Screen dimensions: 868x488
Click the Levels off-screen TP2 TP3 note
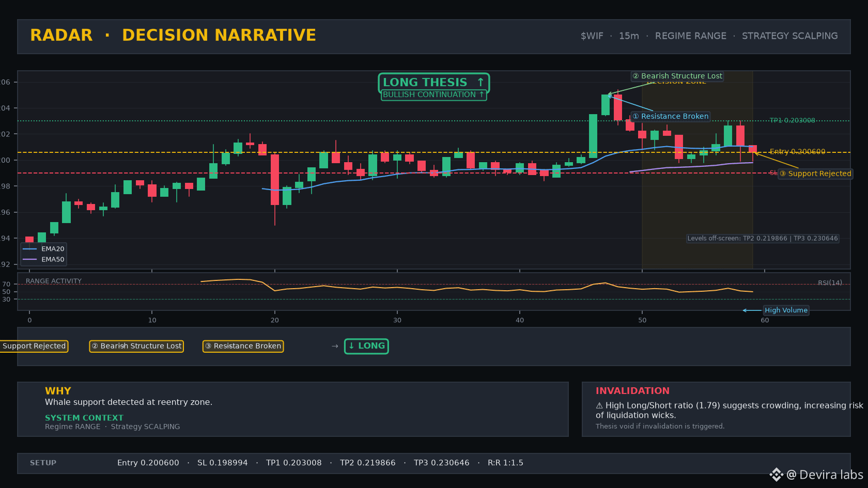(763, 238)
